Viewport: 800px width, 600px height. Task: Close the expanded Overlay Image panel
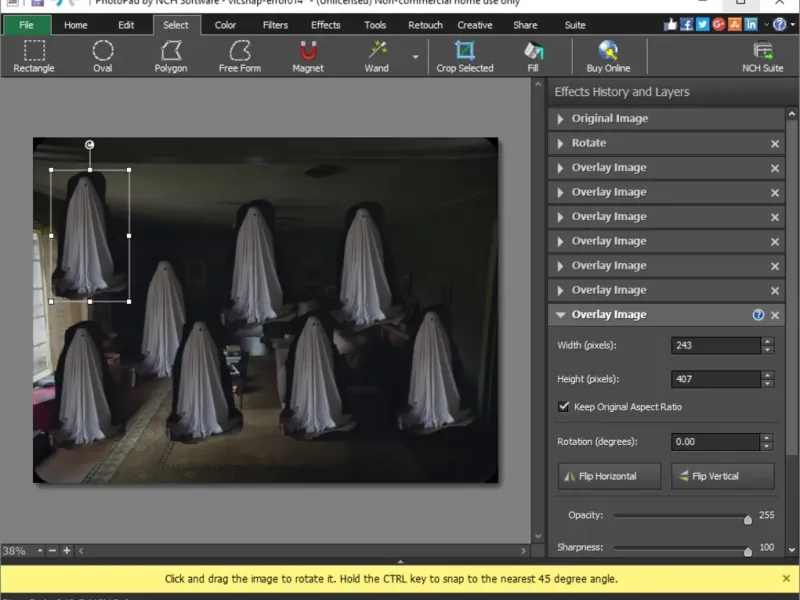774,315
